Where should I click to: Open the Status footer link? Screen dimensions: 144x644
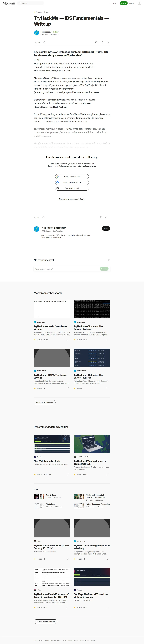coord(41,641)
